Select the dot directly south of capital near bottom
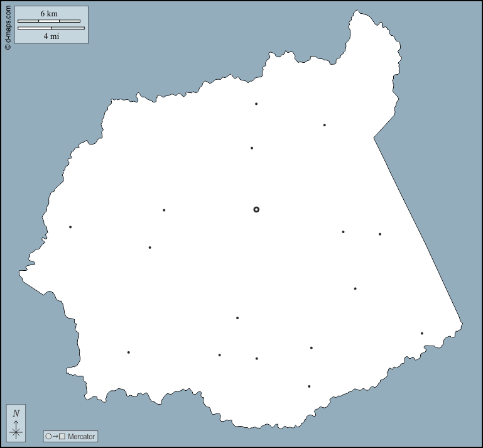The height and width of the screenshot is (448, 483). (x=257, y=359)
